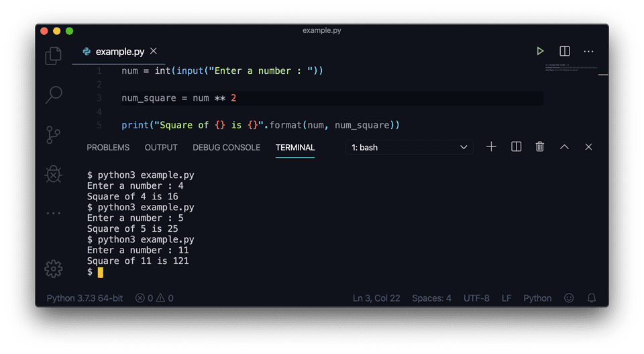Split the terminal pane icon

pyautogui.click(x=517, y=147)
